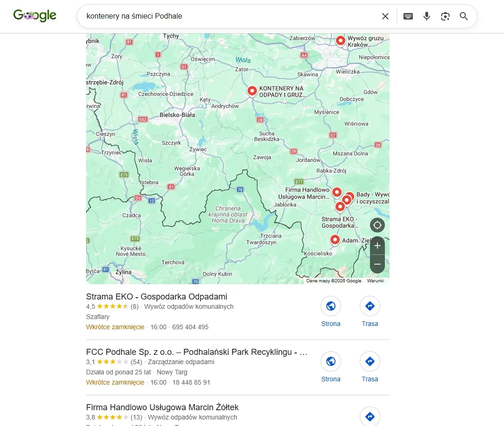Click the 4,5 star rating of Strama EKO

pyautogui.click(x=112, y=306)
